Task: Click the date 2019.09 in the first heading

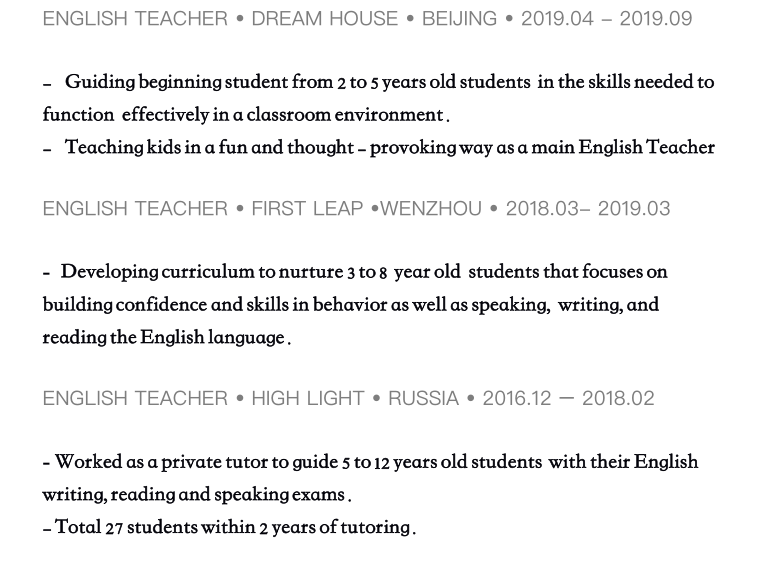Action: pos(655,19)
